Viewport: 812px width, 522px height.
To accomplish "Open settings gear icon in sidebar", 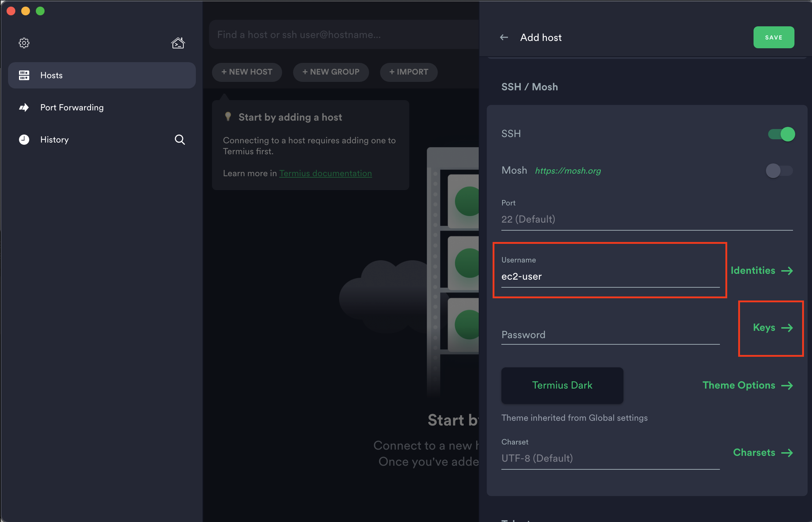I will 24,43.
